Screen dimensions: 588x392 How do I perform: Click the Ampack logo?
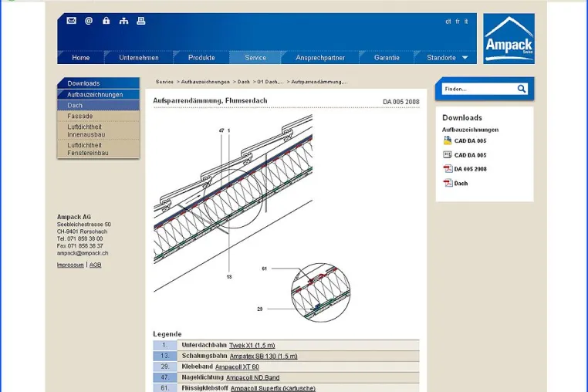click(509, 39)
